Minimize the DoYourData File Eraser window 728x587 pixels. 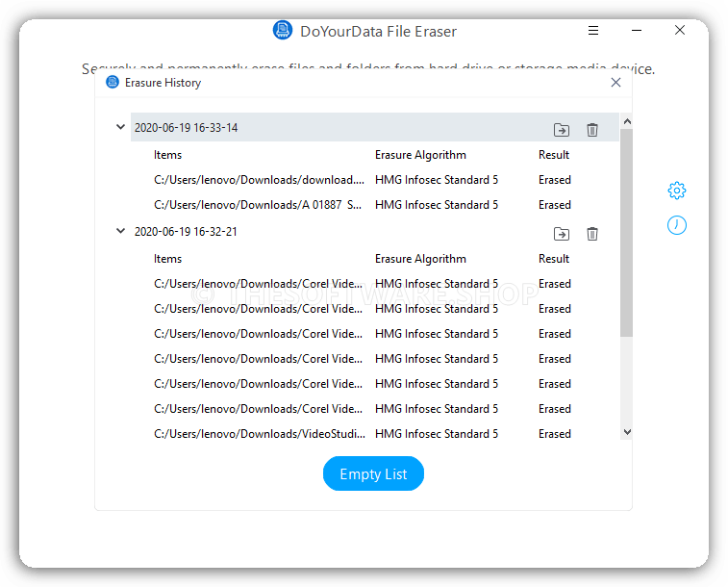pos(637,31)
